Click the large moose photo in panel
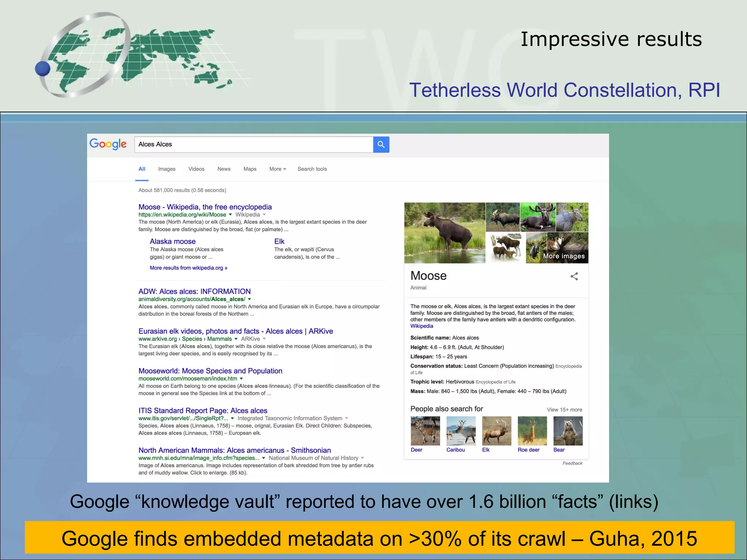Image resolution: width=747 pixels, height=560 pixels. click(445, 233)
